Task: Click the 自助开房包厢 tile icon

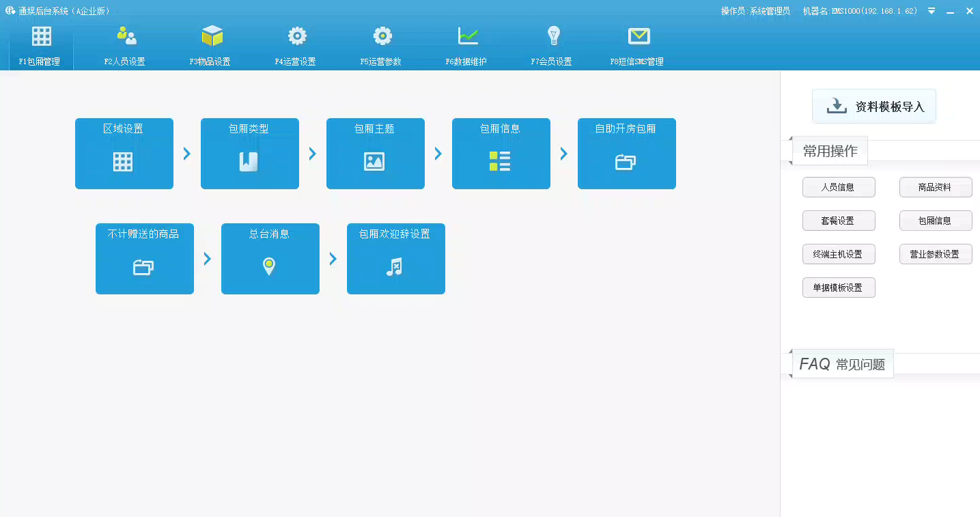Action: pyautogui.click(x=626, y=162)
